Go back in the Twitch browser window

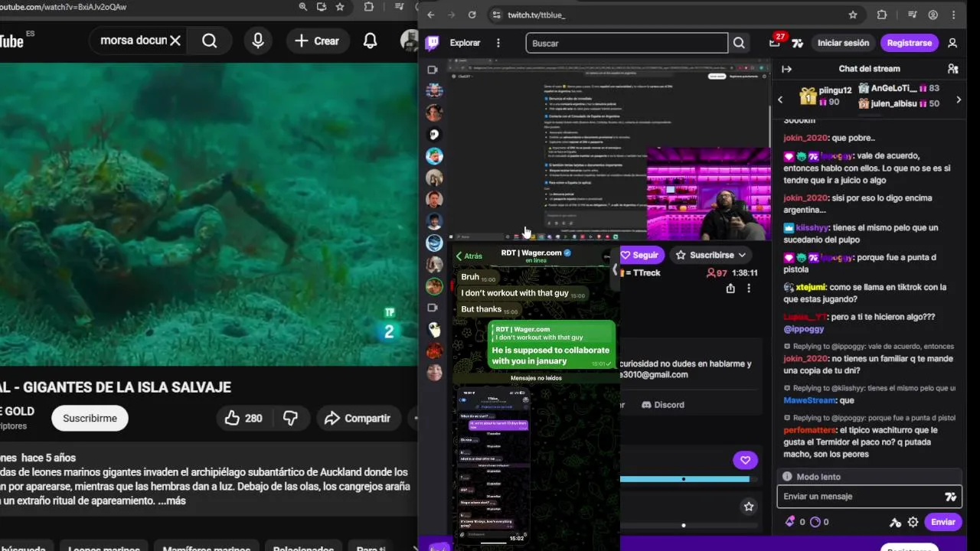(x=431, y=15)
